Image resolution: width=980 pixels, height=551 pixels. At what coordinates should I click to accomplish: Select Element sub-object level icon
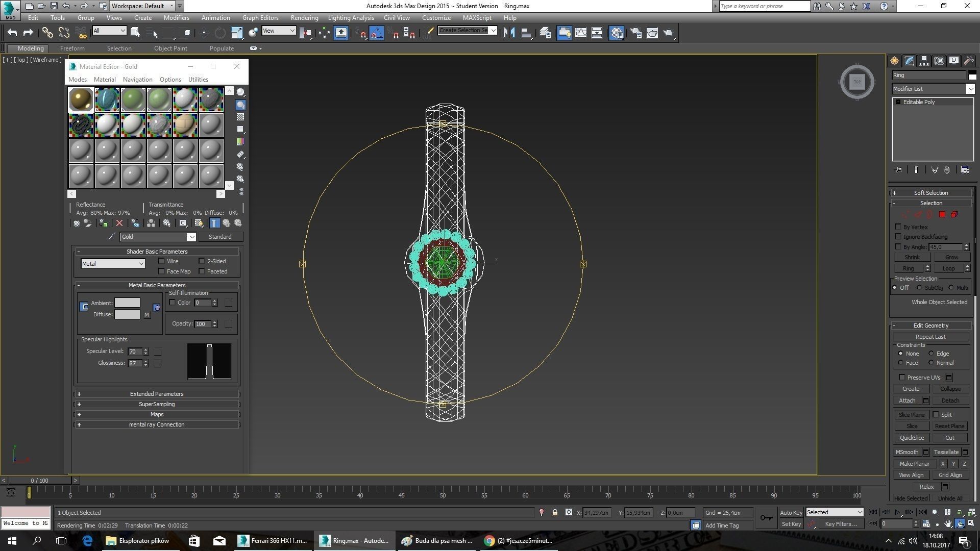[954, 215]
